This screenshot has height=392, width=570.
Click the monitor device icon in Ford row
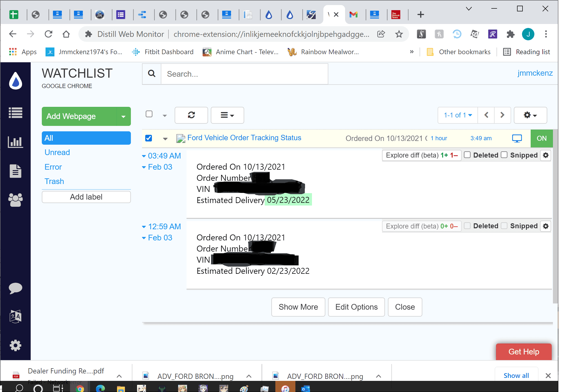(517, 138)
